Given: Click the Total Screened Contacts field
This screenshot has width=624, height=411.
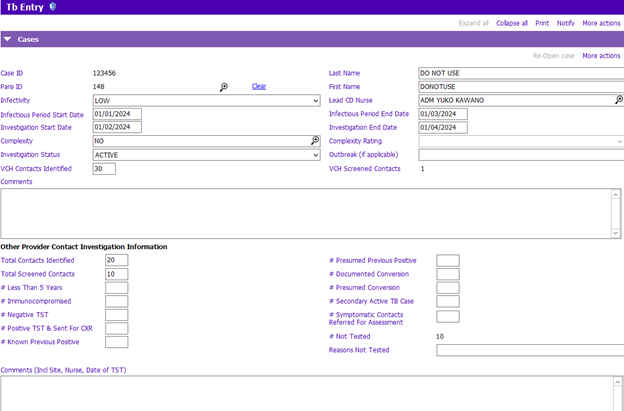Looking at the screenshot, I should click(117, 274).
